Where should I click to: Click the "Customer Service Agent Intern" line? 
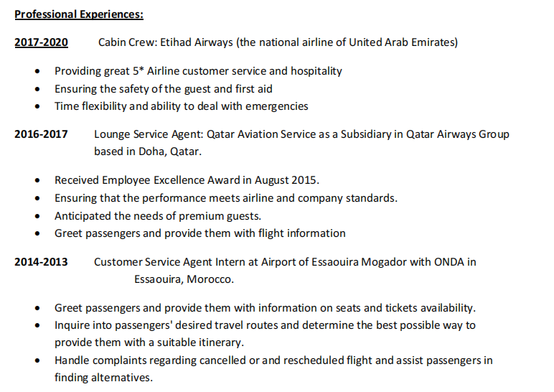[284, 261]
